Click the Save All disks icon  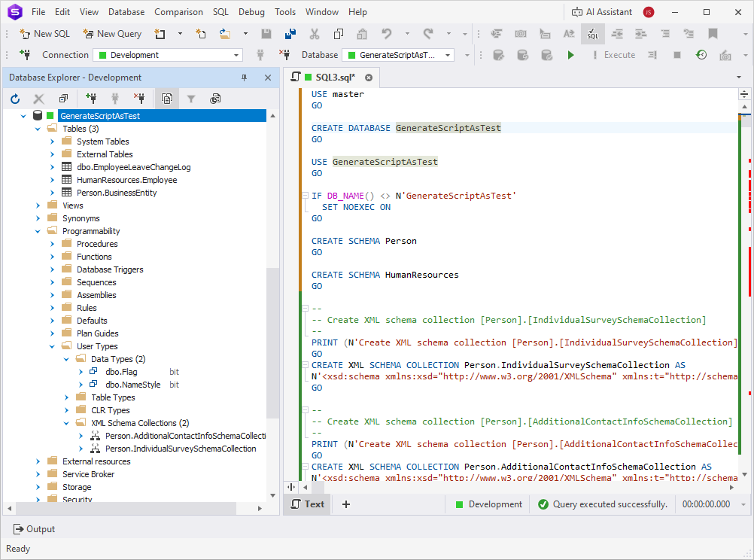pyautogui.click(x=290, y=34)
